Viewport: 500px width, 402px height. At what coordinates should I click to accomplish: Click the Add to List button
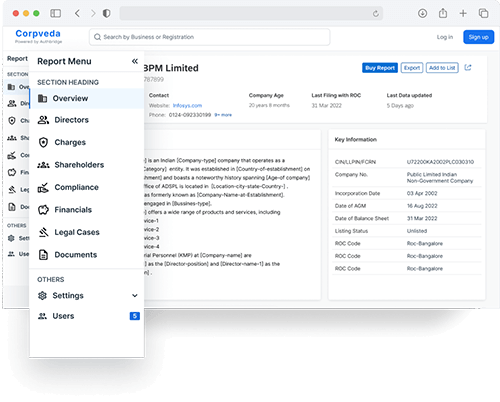click(442, 68)
